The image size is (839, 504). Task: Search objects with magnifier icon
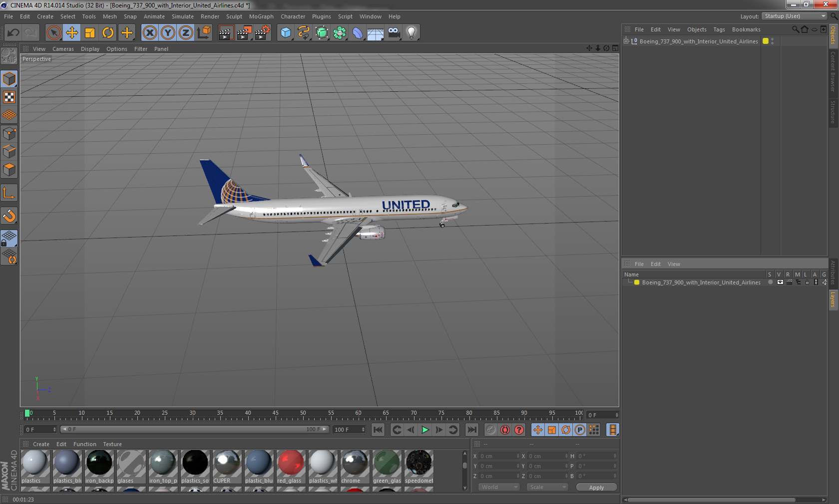pos(795,29)
